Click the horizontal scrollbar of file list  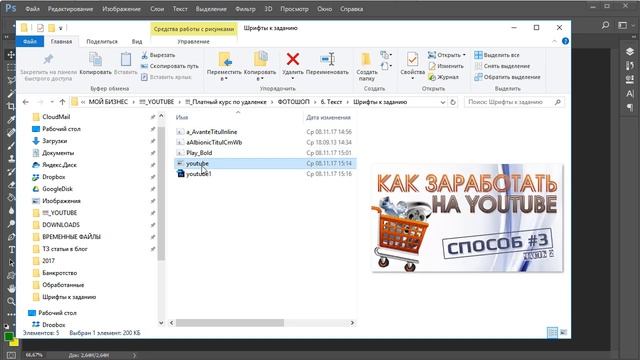click(230, 323)
